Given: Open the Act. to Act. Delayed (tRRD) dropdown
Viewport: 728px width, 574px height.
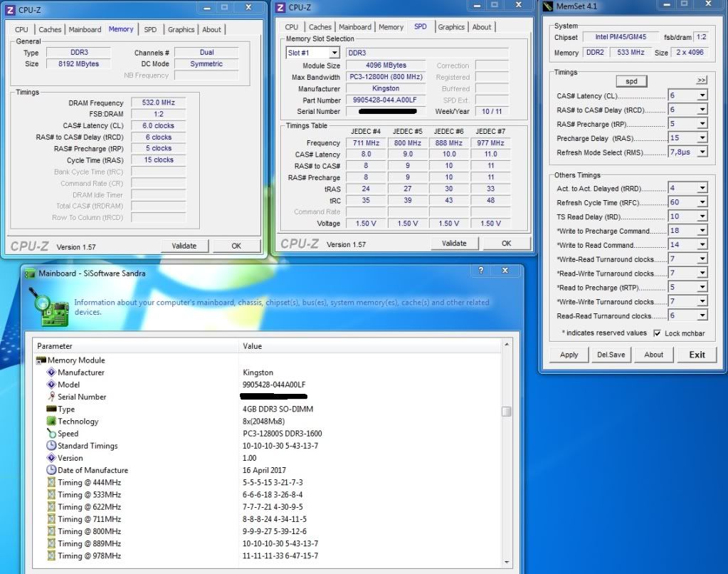Looking at the screenshot, I should click(702, 188).
